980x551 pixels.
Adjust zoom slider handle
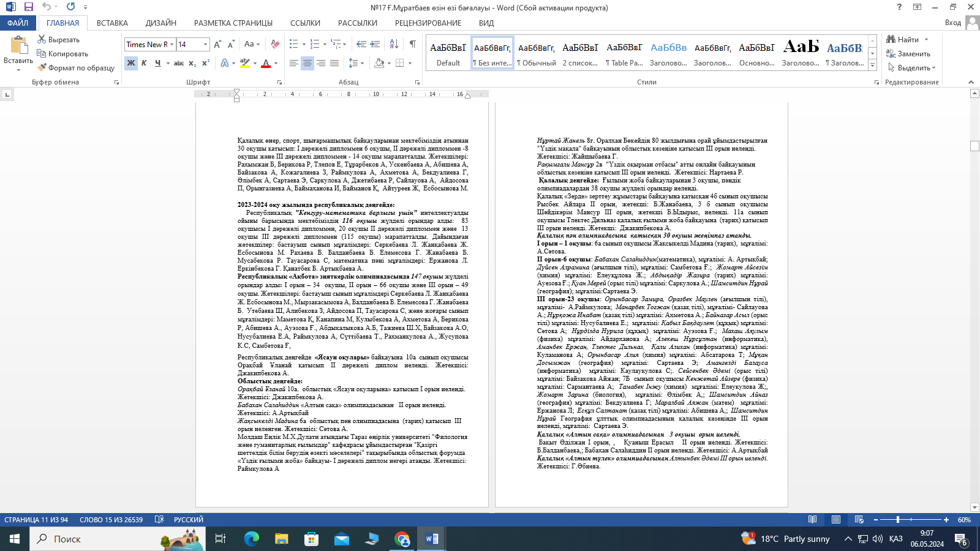pos(898,519)
